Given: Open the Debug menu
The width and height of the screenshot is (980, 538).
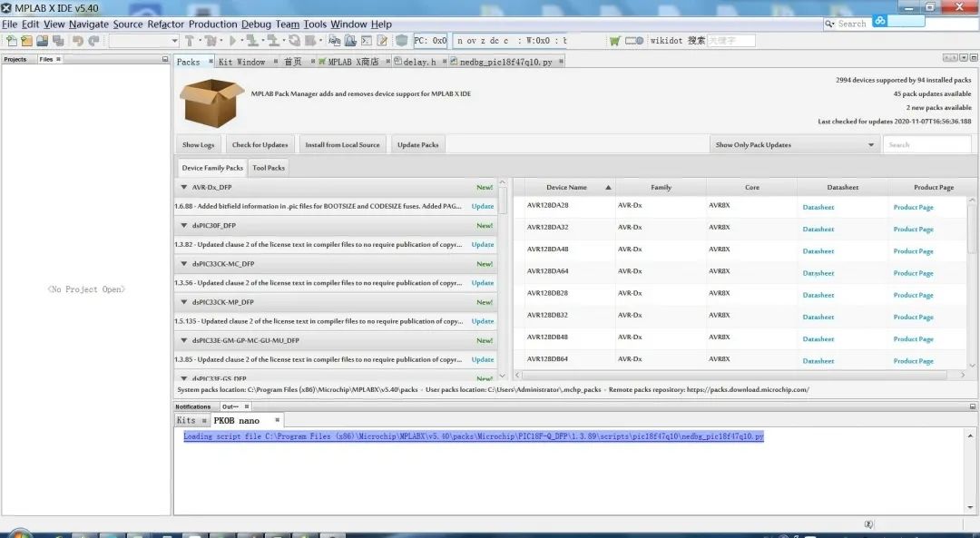Looking at the screenshot, I should 256,24.
